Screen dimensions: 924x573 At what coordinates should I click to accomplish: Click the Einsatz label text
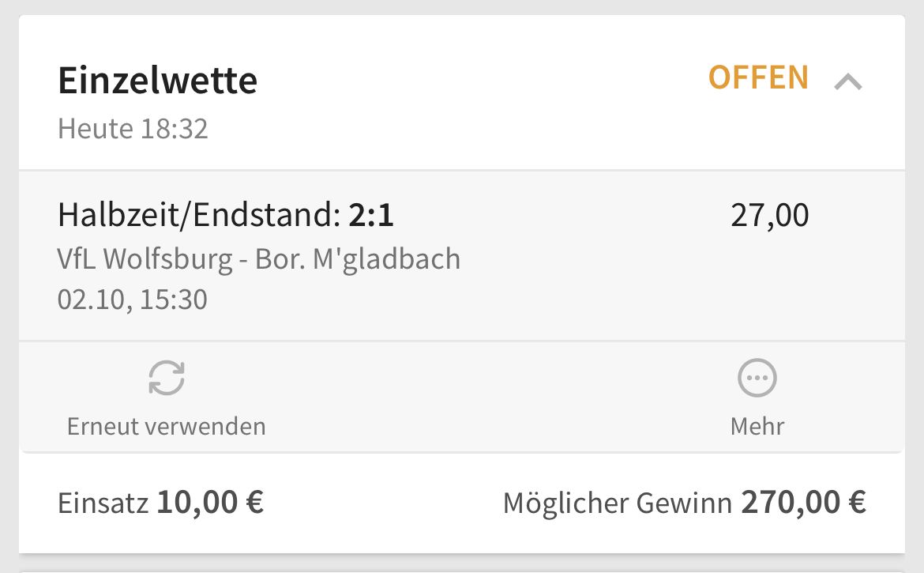(x=103, y=503)
